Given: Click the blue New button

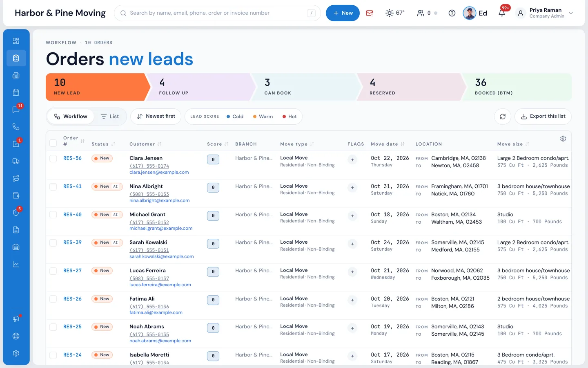Looking at the screenshot, I should point(343,13).
